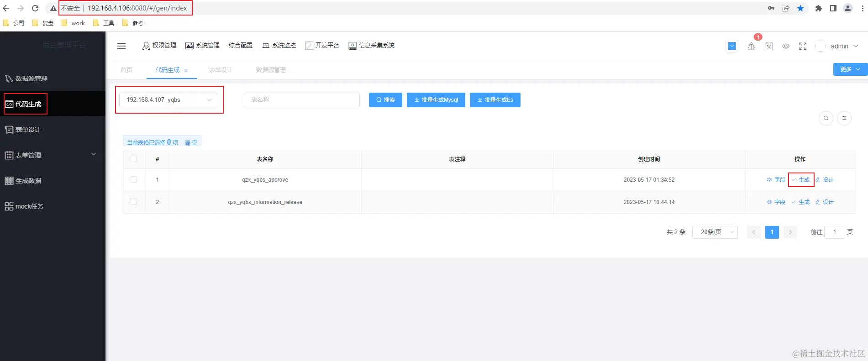Reload the browser page

[x=35, y=8]
